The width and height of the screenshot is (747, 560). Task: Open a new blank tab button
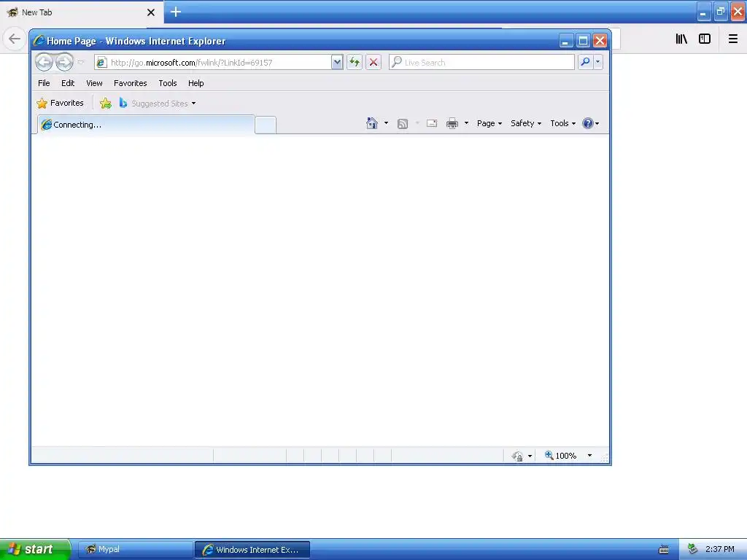pos(266,125)
